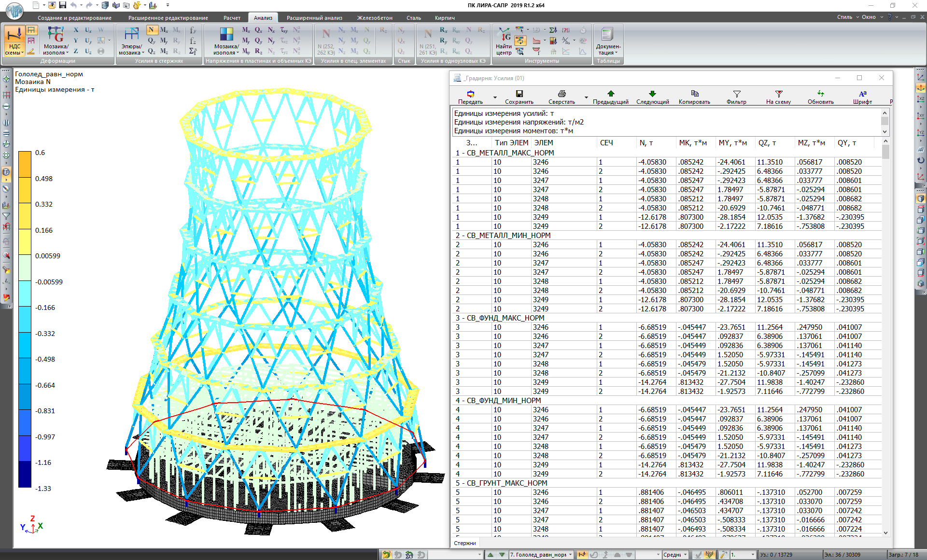Click the На схему filter icon
Screen dimensions: 927x560
click(778, 94)
